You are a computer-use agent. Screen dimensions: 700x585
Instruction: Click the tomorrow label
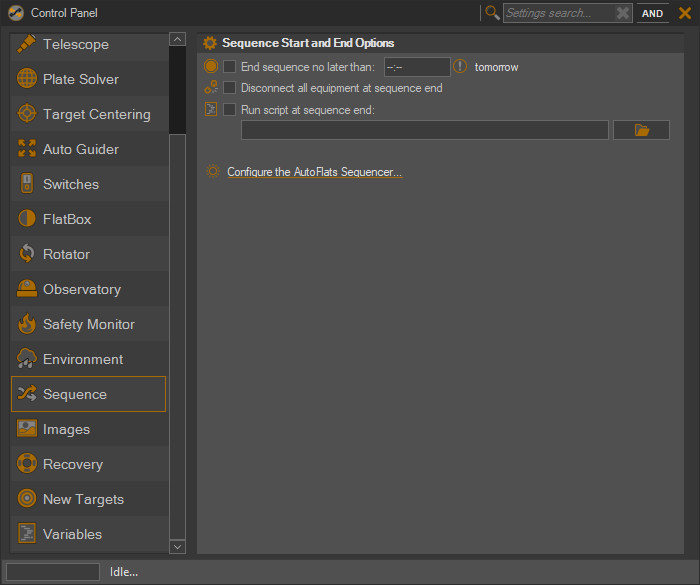[x=496, y=67]
